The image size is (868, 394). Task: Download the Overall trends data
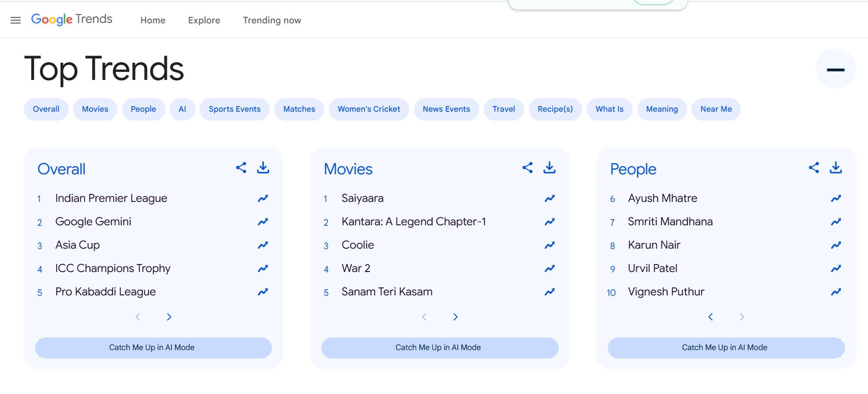pos(263,168)
